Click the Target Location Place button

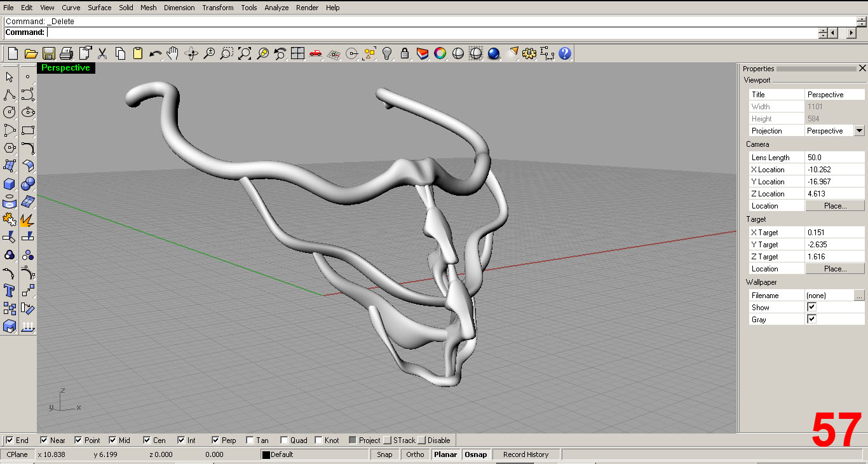835,268
